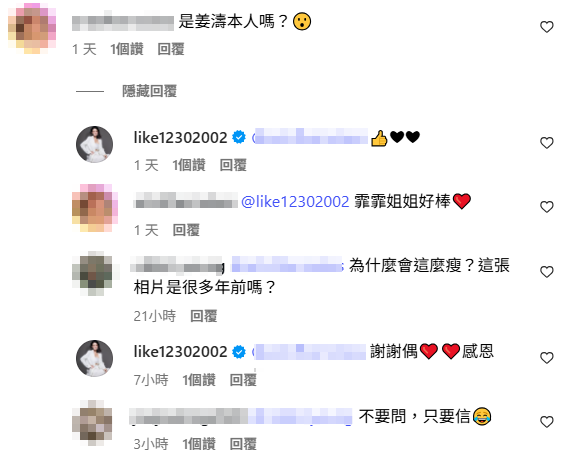567x450 pixels.
Task: Like the 為什麼會這麼瘦 comment
Action: pyautogui.click(x=546, y=272)
